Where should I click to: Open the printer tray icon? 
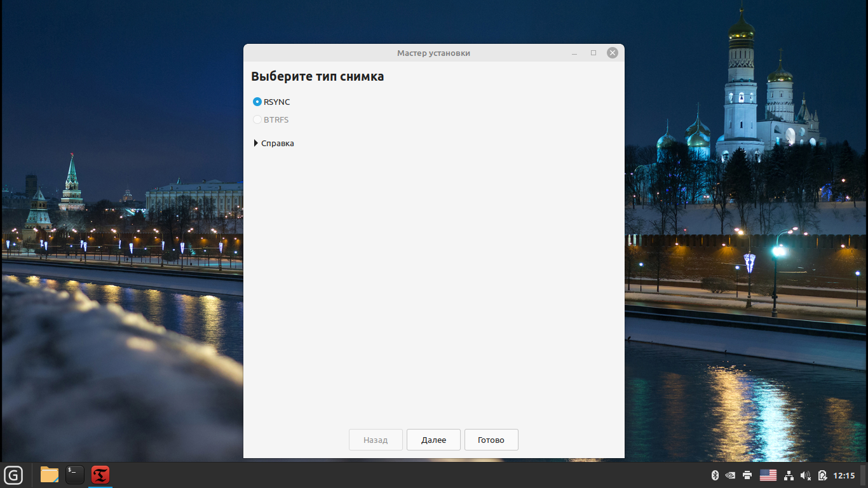click(x=747, y=475)
